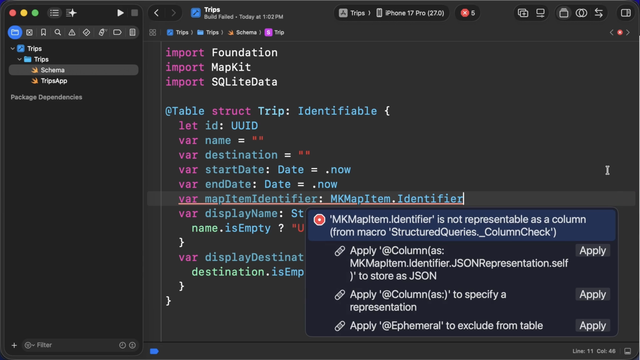The height and width of the screenshot is (360, 640).
Task: Click the Build Failed activity status
Action: pos(243,17)
